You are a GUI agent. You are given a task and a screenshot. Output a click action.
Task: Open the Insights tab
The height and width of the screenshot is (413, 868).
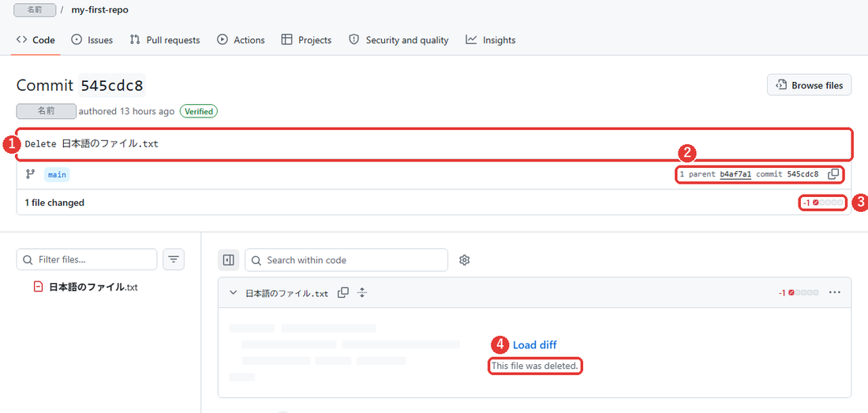pyautogui.click(x=491, y=40)
